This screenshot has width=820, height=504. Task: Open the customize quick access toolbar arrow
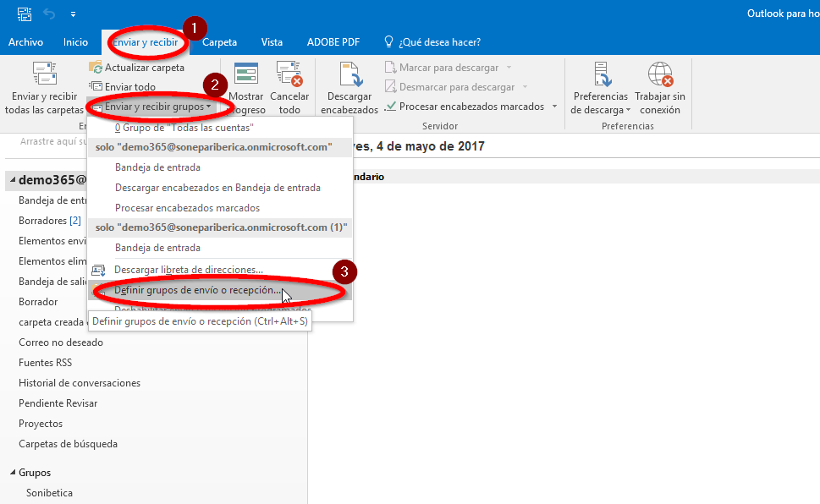tap(74, 14)
